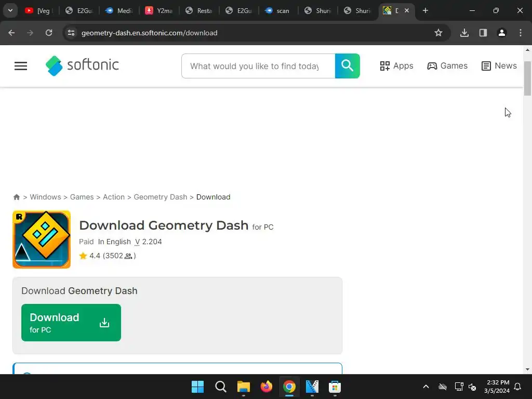Switch to the 'Resta' tab
The image size is (532, 399).
click(x=199, y=11)
